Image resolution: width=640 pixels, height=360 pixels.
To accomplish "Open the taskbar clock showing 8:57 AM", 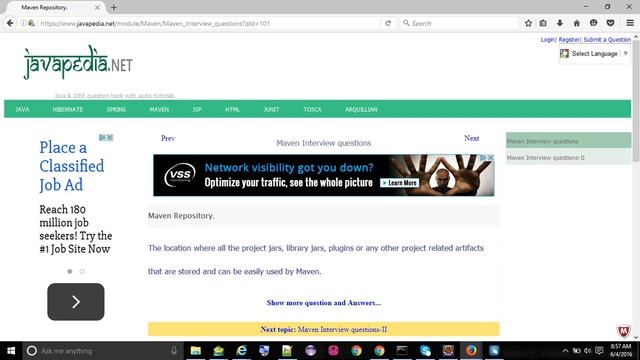I will tap(621, 351).
